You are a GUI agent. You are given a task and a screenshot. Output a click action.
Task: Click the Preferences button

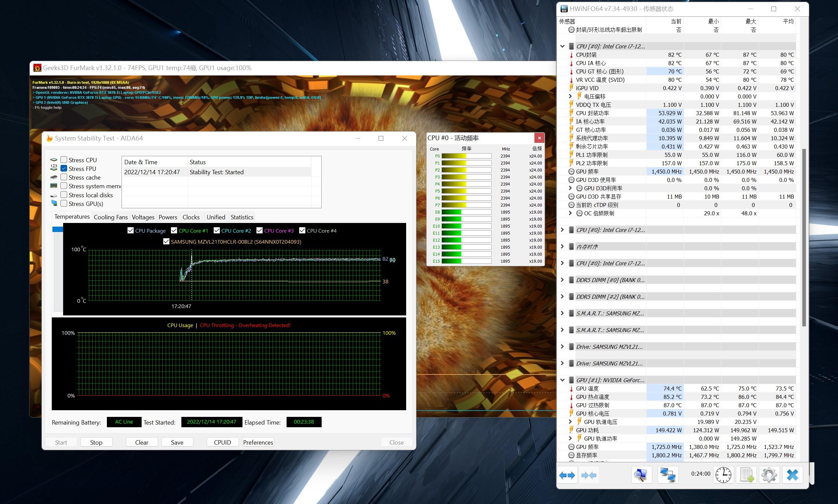point(258,442)
